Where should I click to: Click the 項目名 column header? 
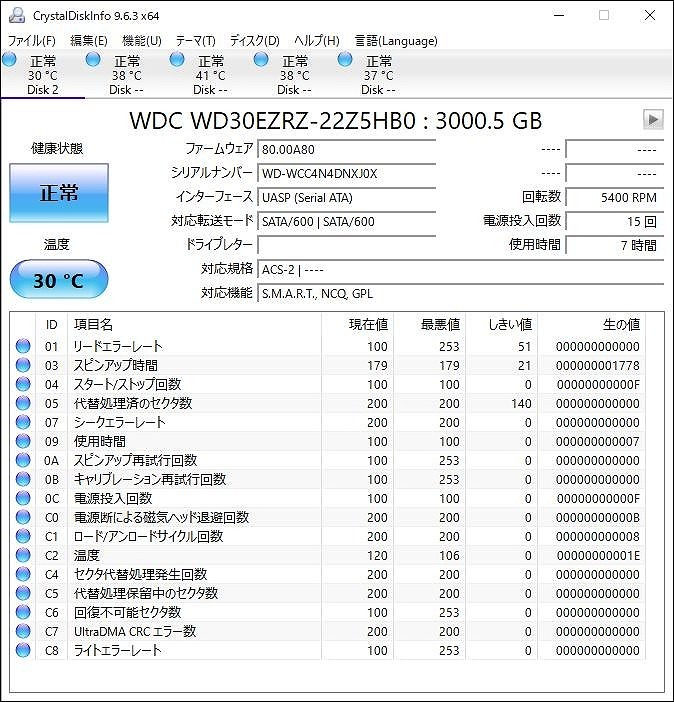pos(194,325)
